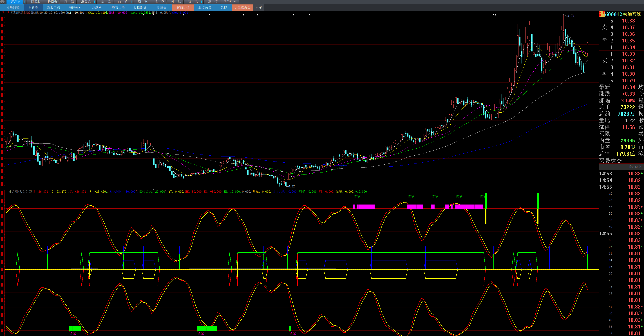Screen dimensions: 644x336
Task: Select the 14:53 tick trade row
Action: pyautogui.click(x=621, y=174)
